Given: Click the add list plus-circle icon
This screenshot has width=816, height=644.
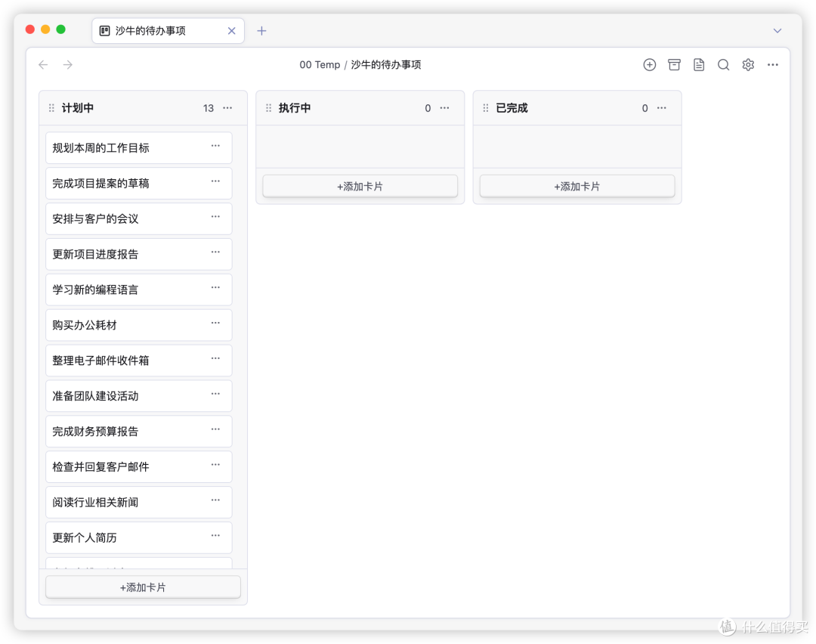Looking at the screenshot, I should tap(649, 65).
